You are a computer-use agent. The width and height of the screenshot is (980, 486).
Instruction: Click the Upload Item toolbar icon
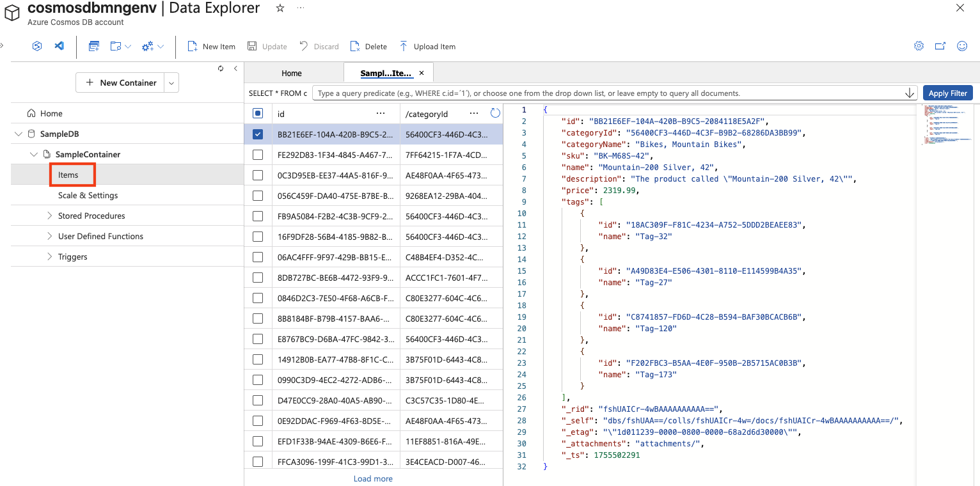pyautogui.click(x=404, y=46)
